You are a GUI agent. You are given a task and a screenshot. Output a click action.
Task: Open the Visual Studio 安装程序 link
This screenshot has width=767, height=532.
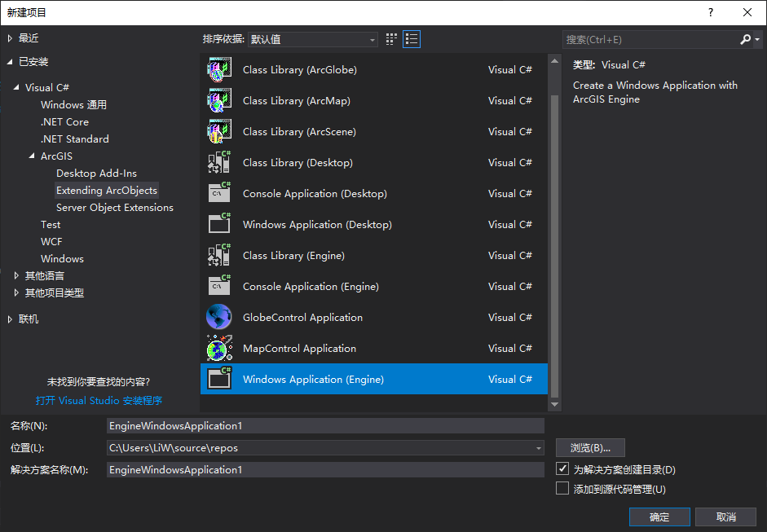(x=99, y=401)
